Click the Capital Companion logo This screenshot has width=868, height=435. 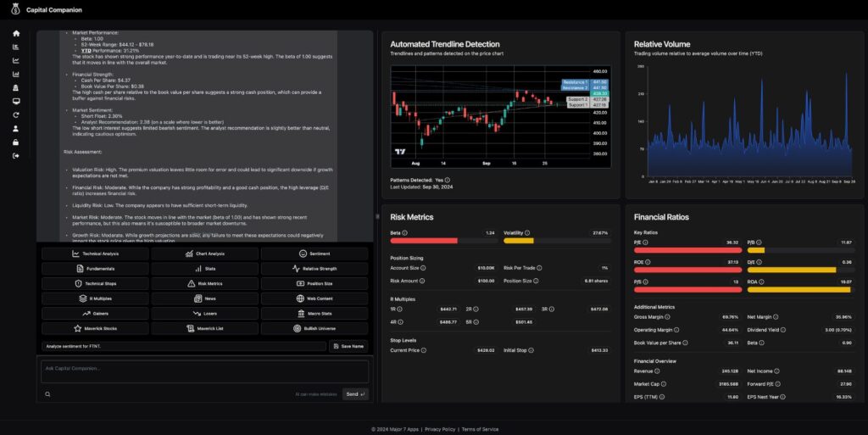tap(15, 9)
